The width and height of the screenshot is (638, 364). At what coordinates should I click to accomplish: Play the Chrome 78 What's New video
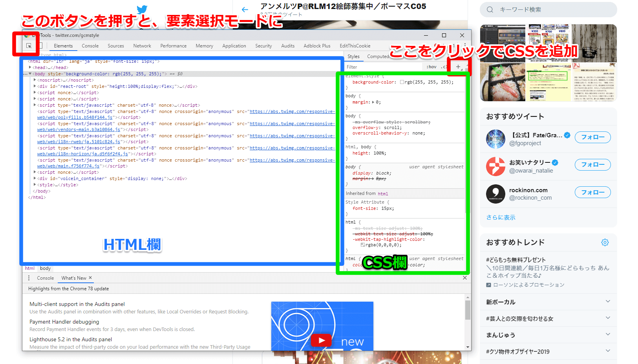(x=322, y=340)
